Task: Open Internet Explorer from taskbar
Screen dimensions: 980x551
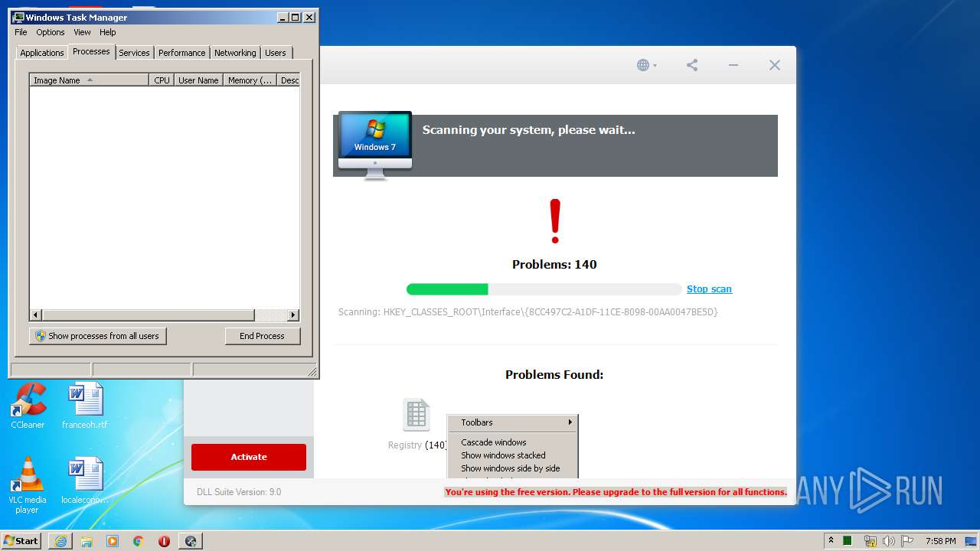Action: [x=60, y=541]
